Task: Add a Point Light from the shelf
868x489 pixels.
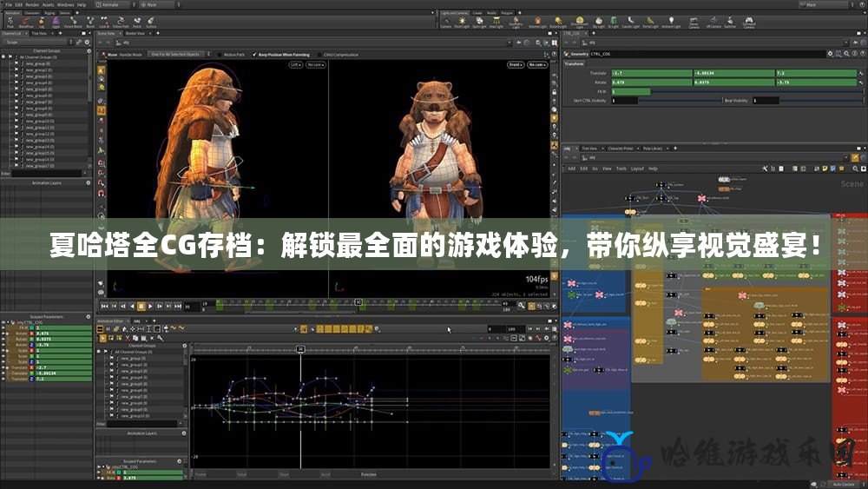Action: tap(462, 23)
